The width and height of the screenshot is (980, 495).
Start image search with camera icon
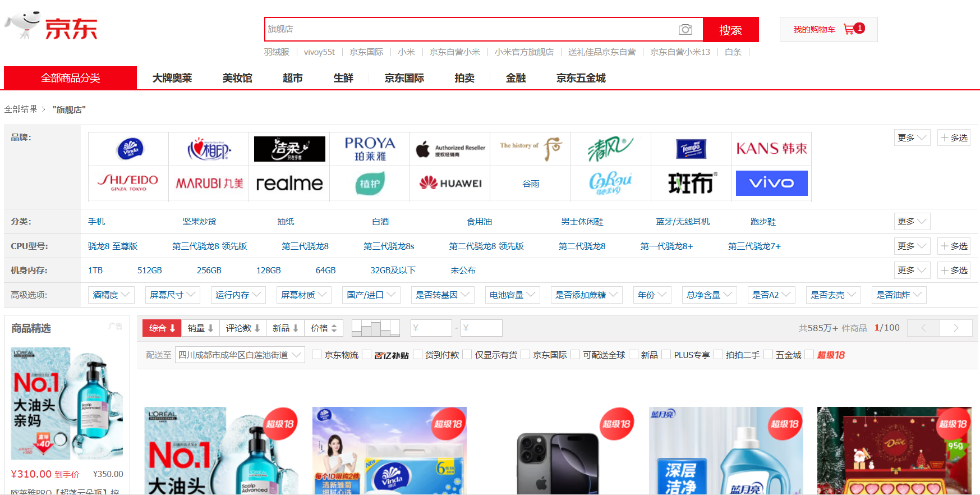(x=685, y=29)
